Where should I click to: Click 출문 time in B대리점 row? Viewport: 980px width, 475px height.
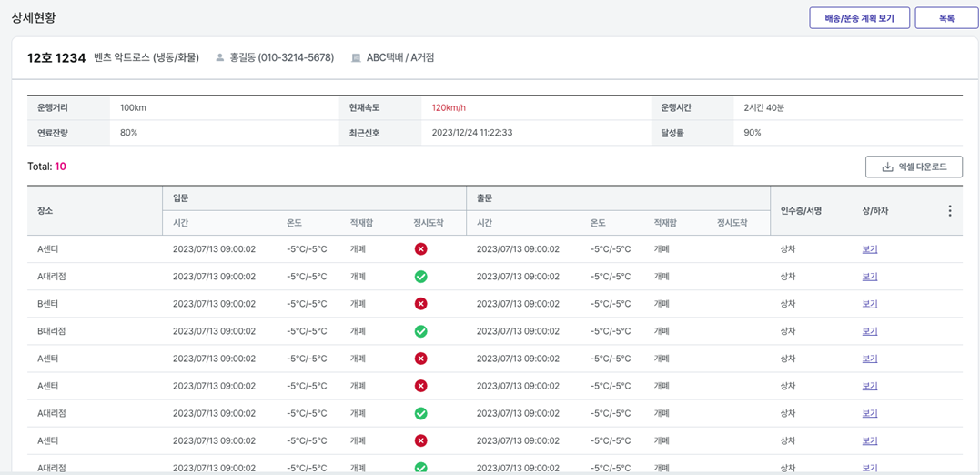tap(518, 331)
